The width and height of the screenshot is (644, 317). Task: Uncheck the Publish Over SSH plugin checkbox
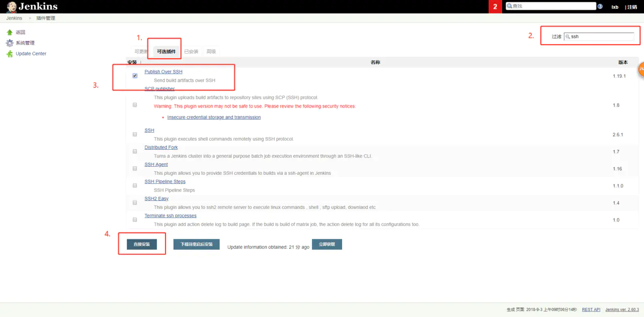tap(135, 75)
